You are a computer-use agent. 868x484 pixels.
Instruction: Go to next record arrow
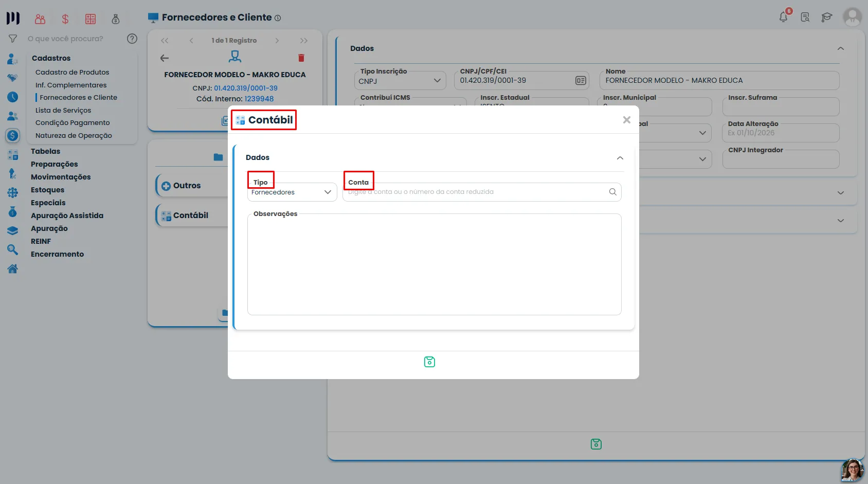[277, 41]
